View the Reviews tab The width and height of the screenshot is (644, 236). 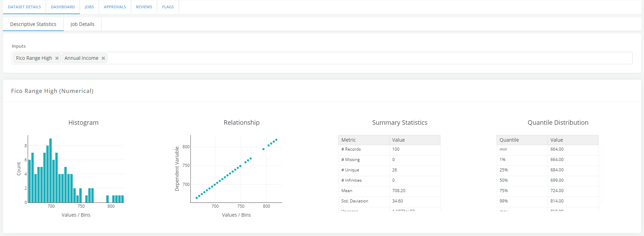pyautogui.click(x=144, y=7)
